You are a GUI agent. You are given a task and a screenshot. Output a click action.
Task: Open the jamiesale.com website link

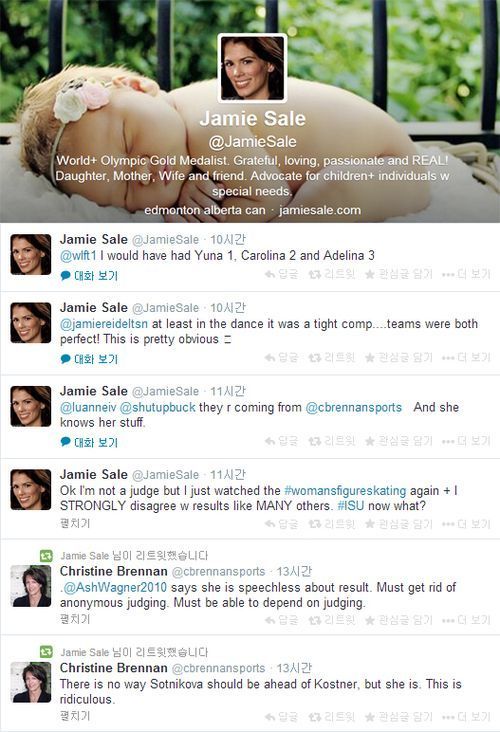(320, 210)
